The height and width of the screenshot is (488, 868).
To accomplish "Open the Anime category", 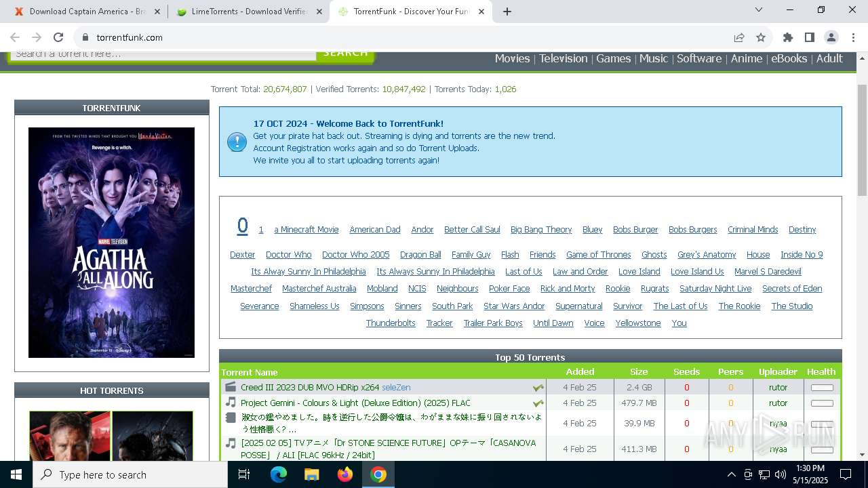I will pos(747,58).
